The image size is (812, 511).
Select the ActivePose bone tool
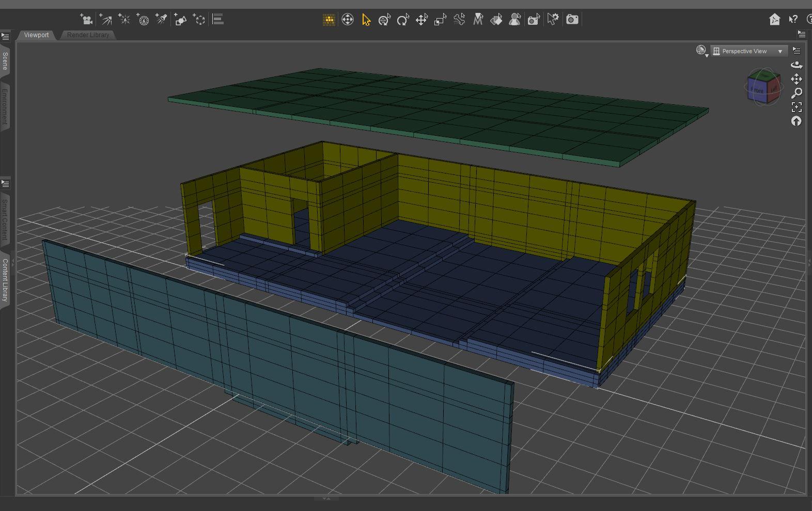tap(459, 20)
